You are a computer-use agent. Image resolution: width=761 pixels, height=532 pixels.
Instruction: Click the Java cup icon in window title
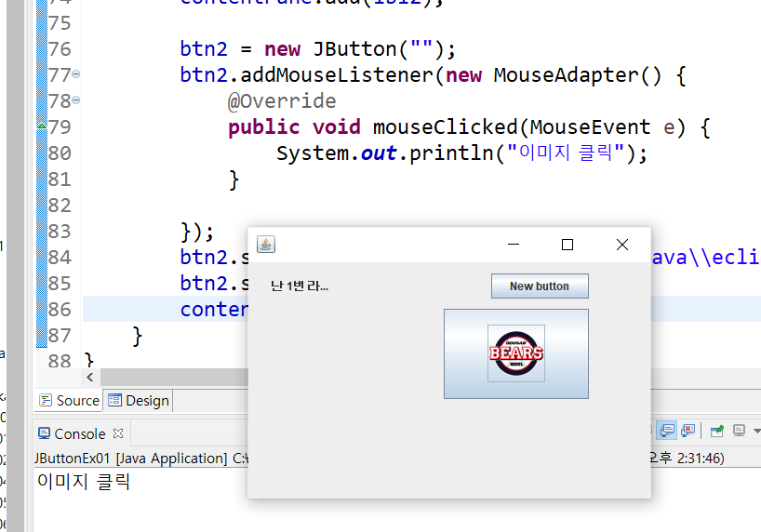point(265,245)
